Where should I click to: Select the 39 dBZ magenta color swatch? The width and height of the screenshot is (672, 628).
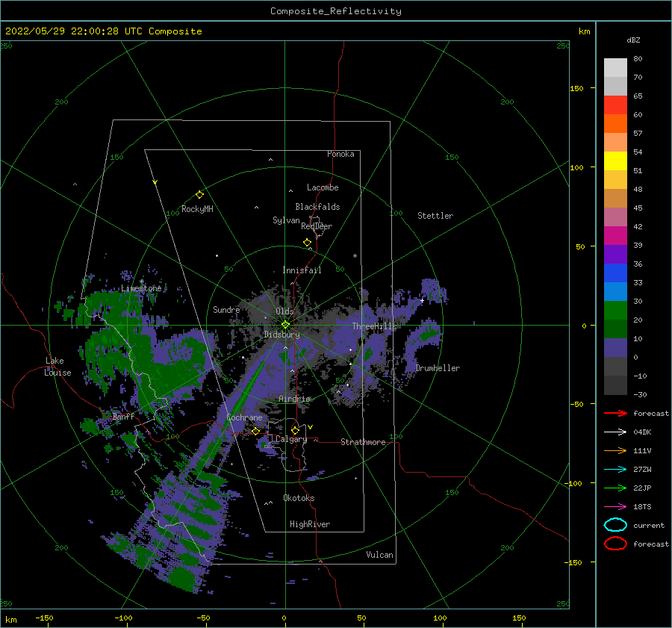(x=615, y=235)
